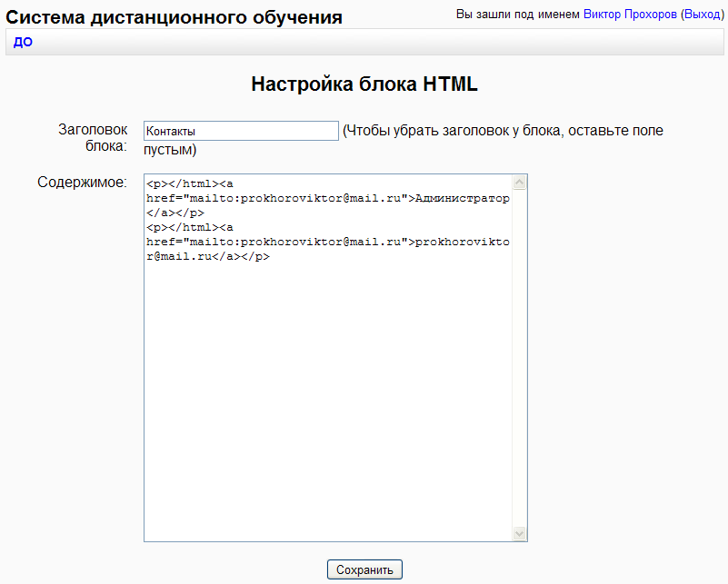Click the word Администратор in the HTML code
Viewport: 728px width, 584px height.
tap(462, 197)
